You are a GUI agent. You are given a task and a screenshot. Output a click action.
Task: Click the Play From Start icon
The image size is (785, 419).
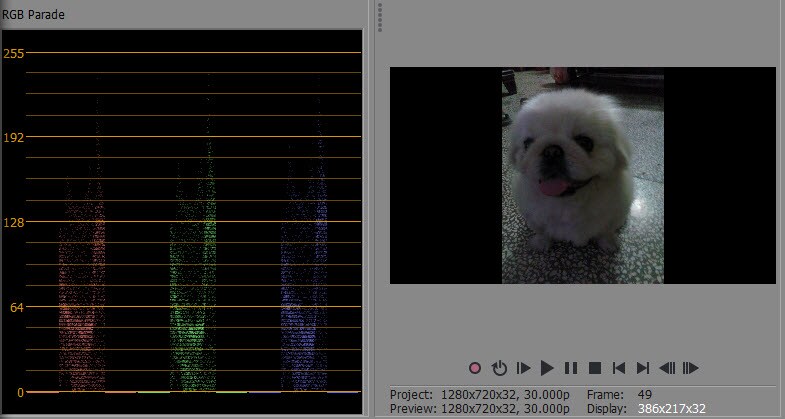523,368
